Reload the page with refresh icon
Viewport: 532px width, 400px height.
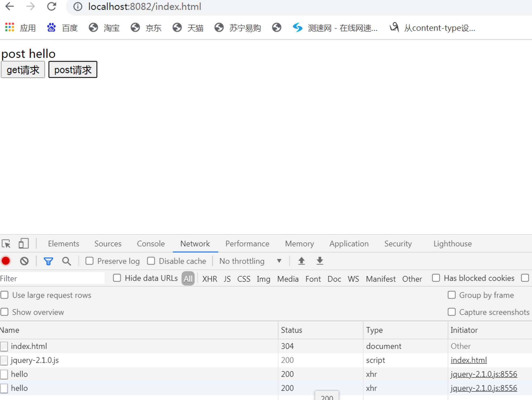tap(52, 6)
